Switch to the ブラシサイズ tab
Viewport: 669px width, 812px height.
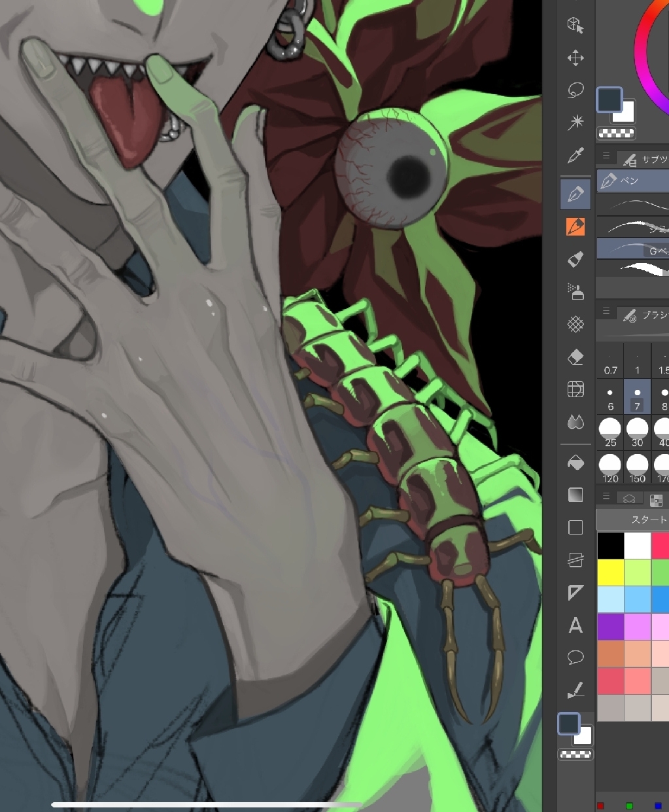[x=644, y=315]
